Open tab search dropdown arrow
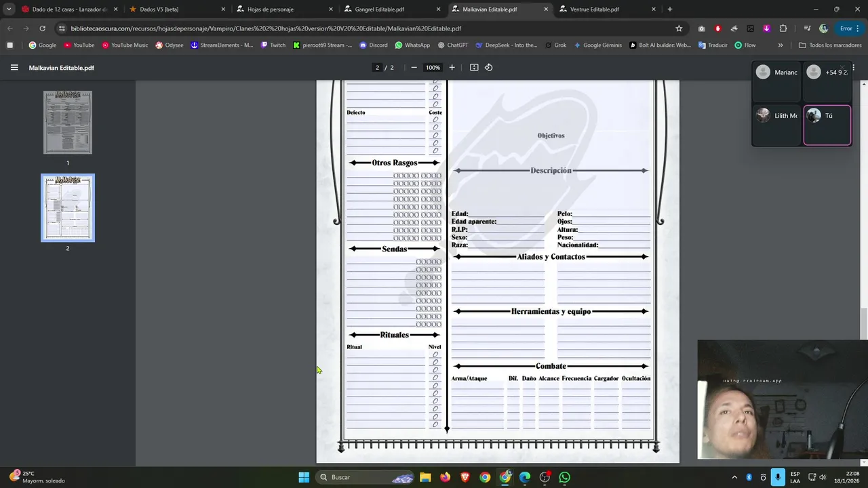Image resolution: width=868 pixels, height=488 pixels. click(8, 9)
